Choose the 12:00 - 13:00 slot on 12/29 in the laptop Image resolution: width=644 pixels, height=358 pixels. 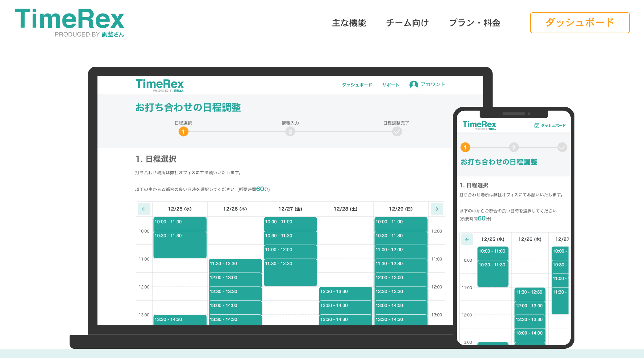(400, 280)
